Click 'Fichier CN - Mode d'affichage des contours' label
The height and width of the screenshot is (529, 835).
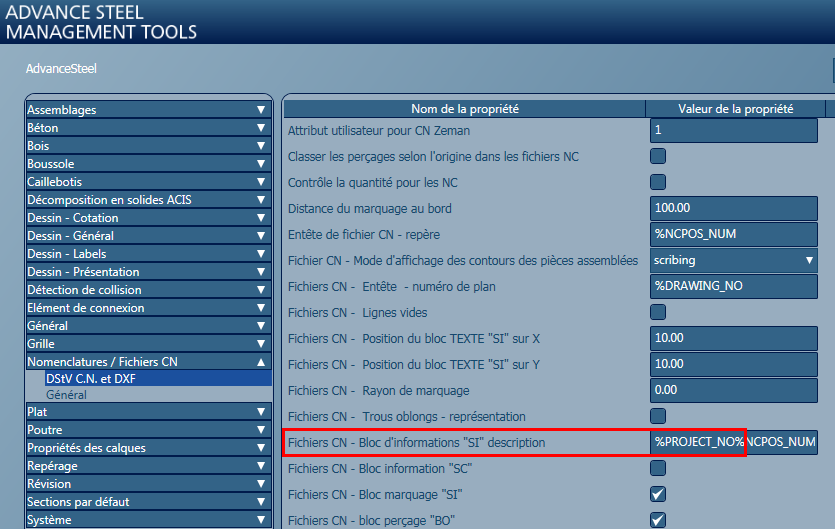coord(463,261)
